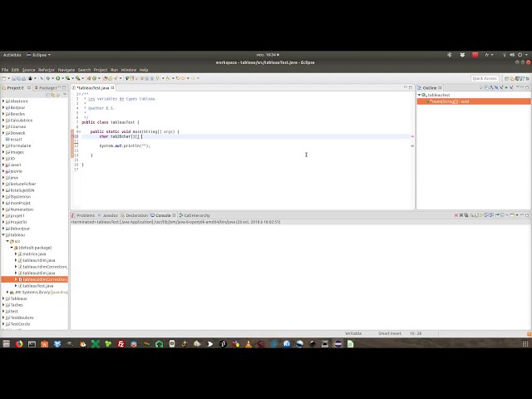Link with Editor icon in Project Explorer
The height and width of the screenshot is (399, 532).
54,95
